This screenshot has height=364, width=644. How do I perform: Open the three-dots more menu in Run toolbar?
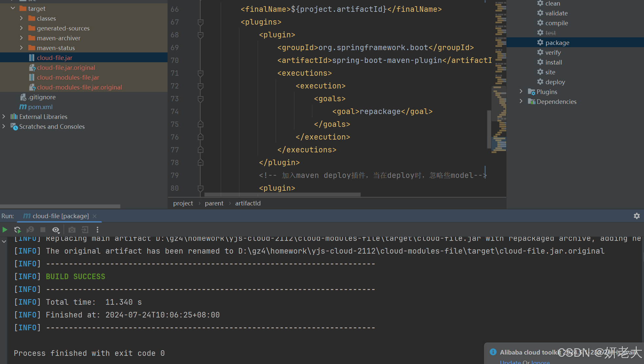[97, 230]
